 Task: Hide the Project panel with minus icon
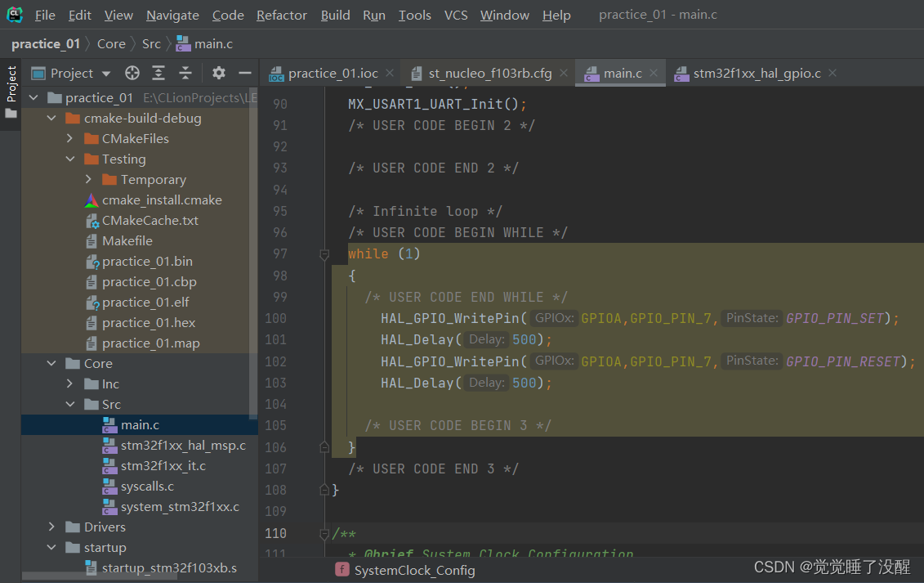click(244, 74)
